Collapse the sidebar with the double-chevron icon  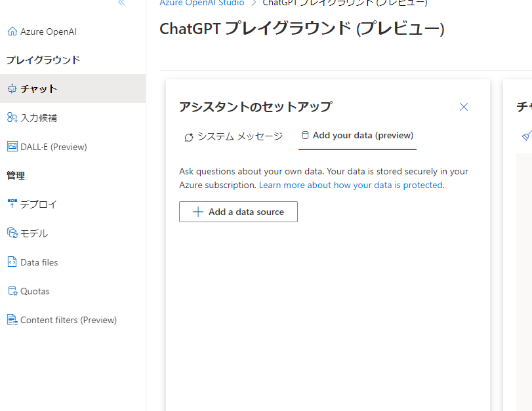point(121,3)
